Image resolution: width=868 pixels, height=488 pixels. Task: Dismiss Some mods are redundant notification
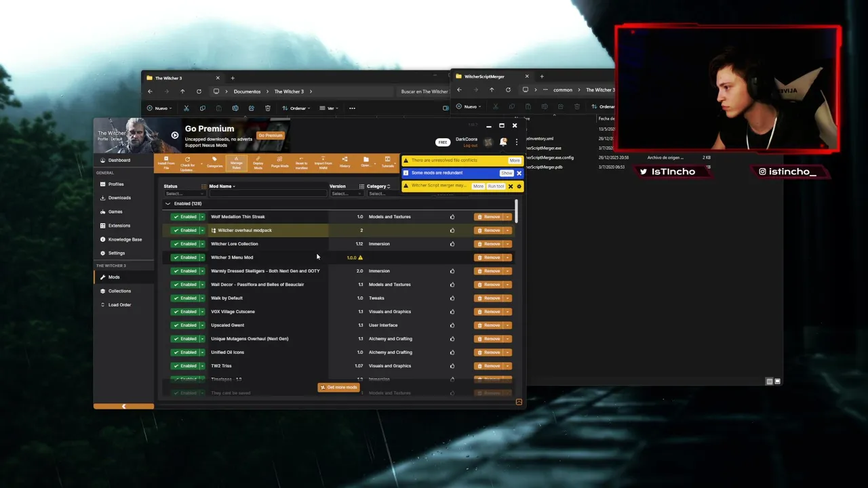click(519, 173)
